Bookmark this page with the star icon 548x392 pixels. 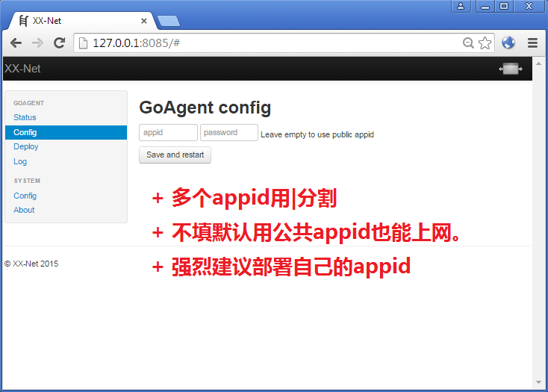[485, 43]
